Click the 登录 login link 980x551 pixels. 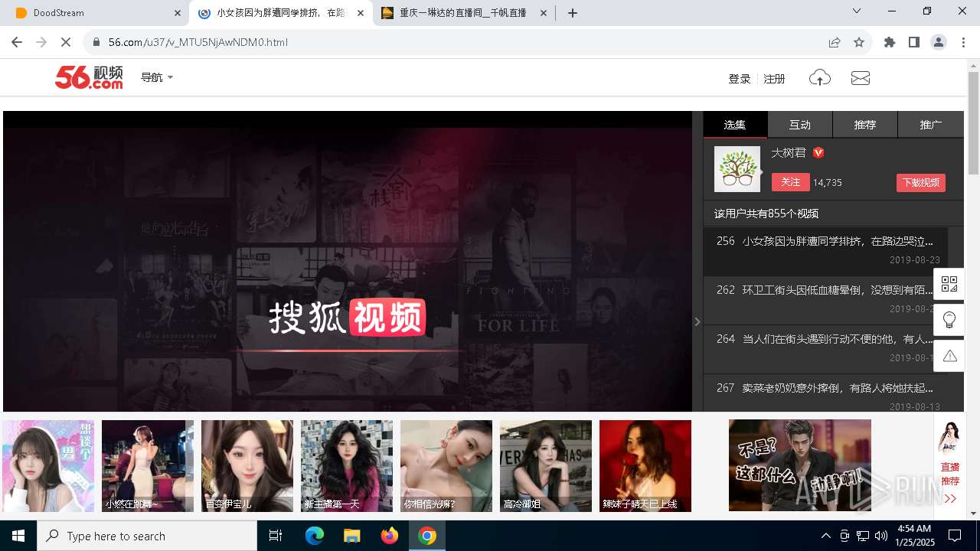click(x=740, y=78)
